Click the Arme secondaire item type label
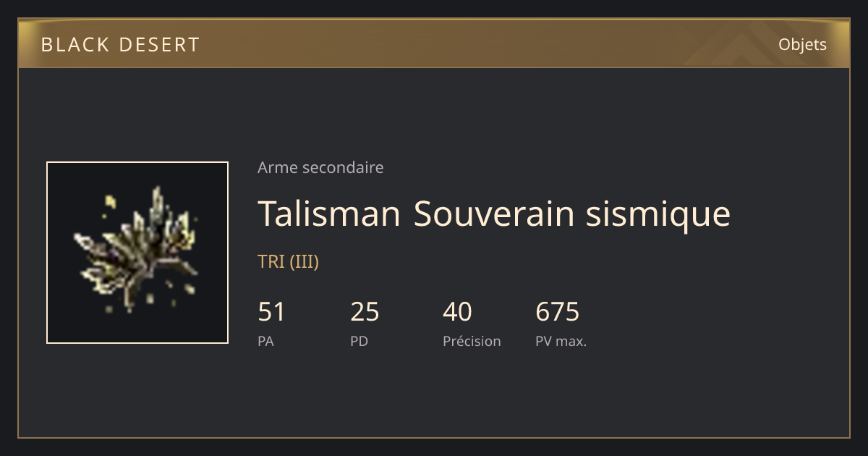 click(320, 168)
